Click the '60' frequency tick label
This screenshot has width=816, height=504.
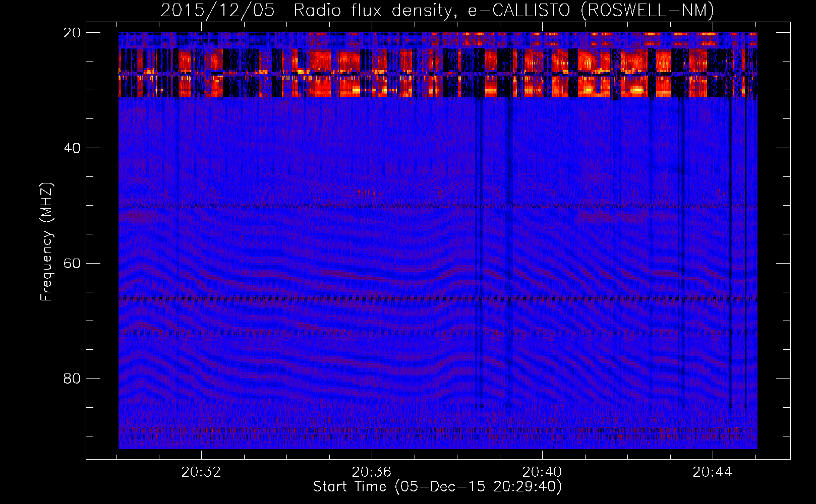[72, 263]
